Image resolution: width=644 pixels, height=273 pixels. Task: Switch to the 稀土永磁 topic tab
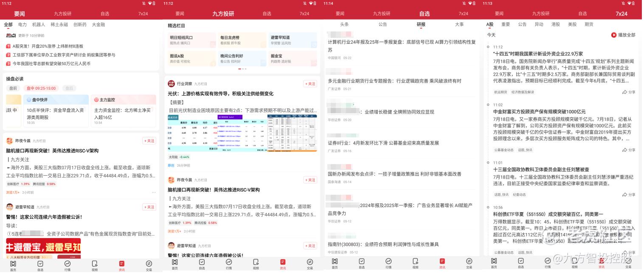(x=59, y=25)
